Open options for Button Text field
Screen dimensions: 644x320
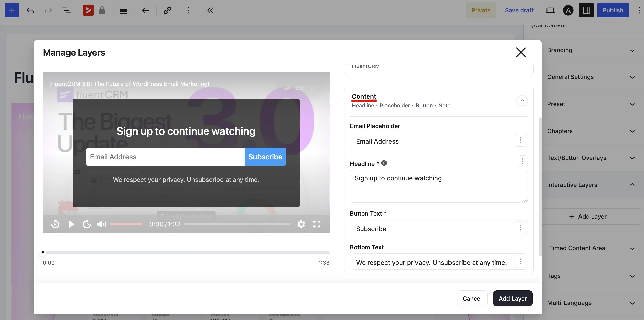click(520, 228)
